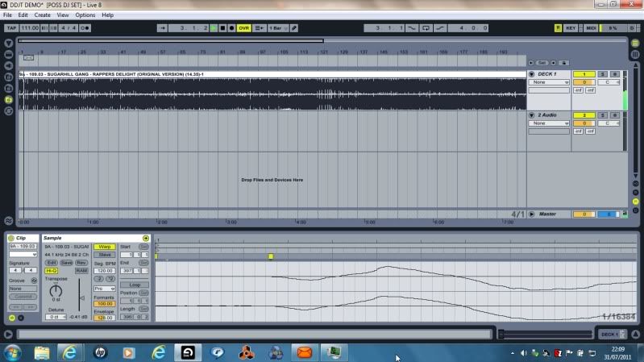Viewport: 644px width, 362px height.
Task: Click the Seg. BPM value field
Action: pyautogui.click(x=104, y=271)
